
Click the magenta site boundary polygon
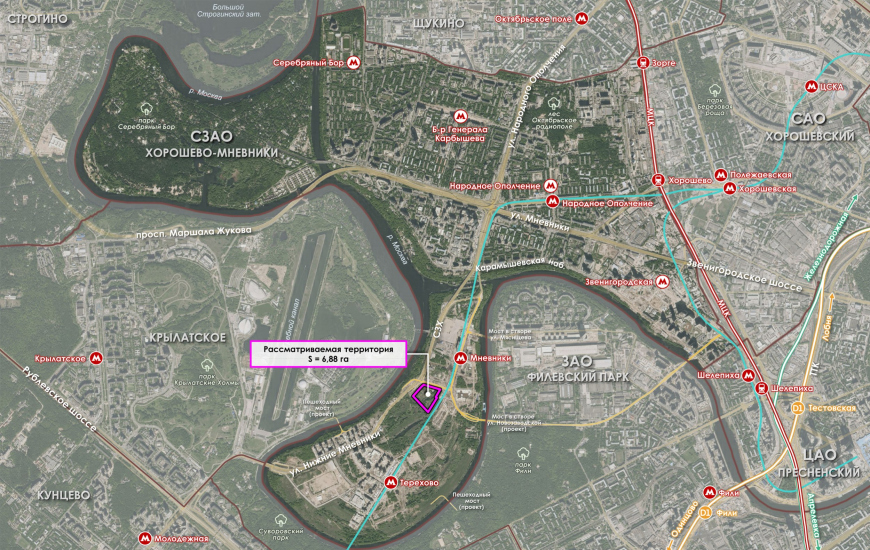pyautogui.click(x=427, y=398)
